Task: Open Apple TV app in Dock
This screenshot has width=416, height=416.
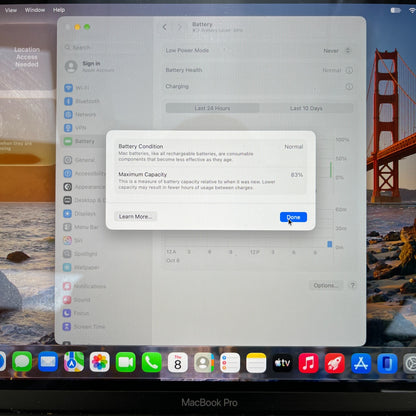Action: 282,363
